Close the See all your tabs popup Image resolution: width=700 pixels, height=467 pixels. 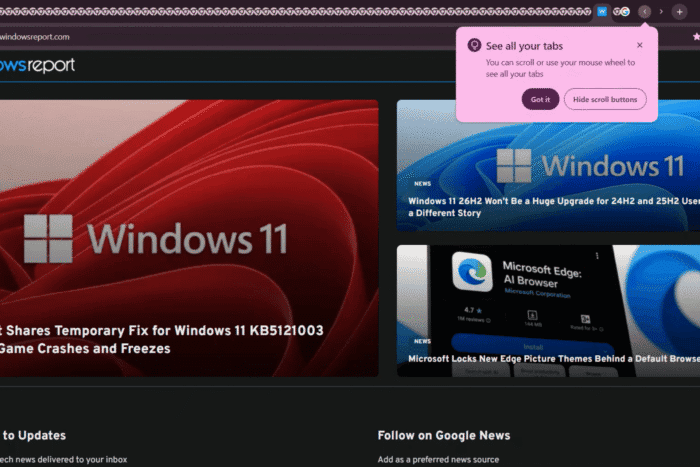click(640, 45)
